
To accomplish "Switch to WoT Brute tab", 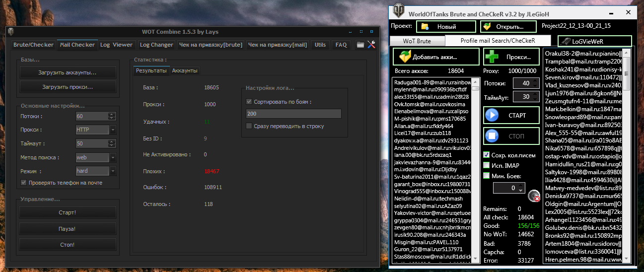I will click(x=417, y=41).
